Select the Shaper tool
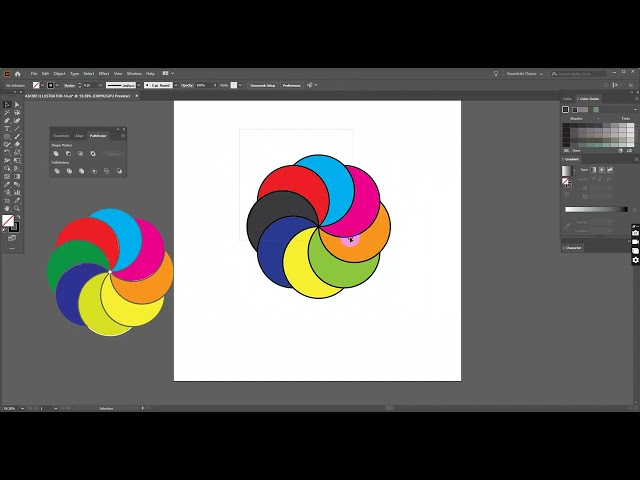640x480 pixels. (7, 144)
